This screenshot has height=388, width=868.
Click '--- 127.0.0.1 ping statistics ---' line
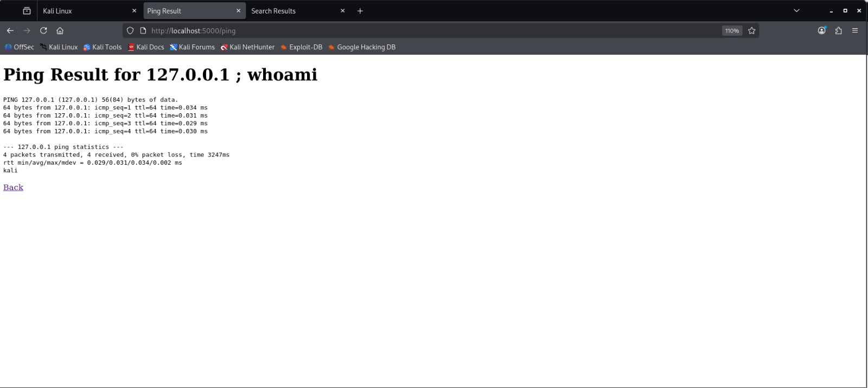pyautogui.click(x=63, y=147)
